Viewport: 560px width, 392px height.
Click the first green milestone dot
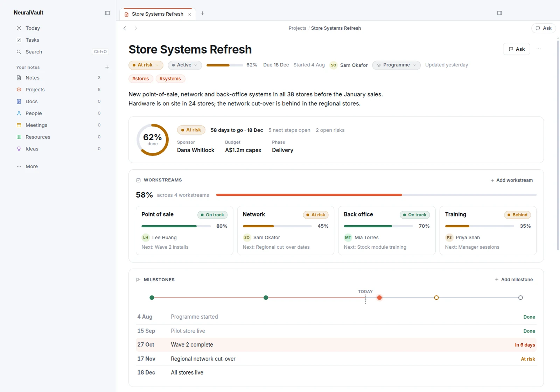point(152,298)
